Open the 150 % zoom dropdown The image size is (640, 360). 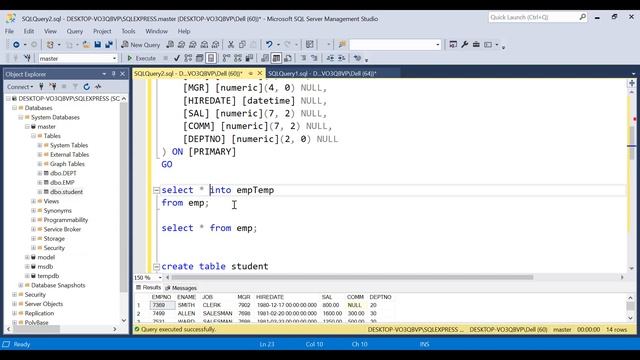[160, 278]
